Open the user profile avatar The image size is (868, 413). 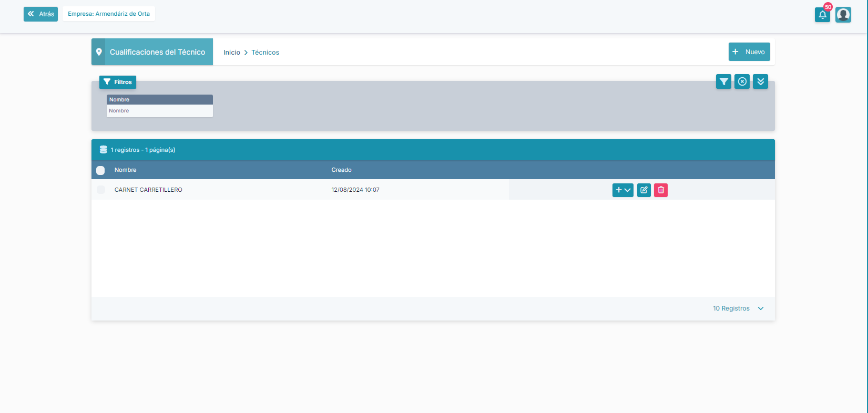point(843,15)
